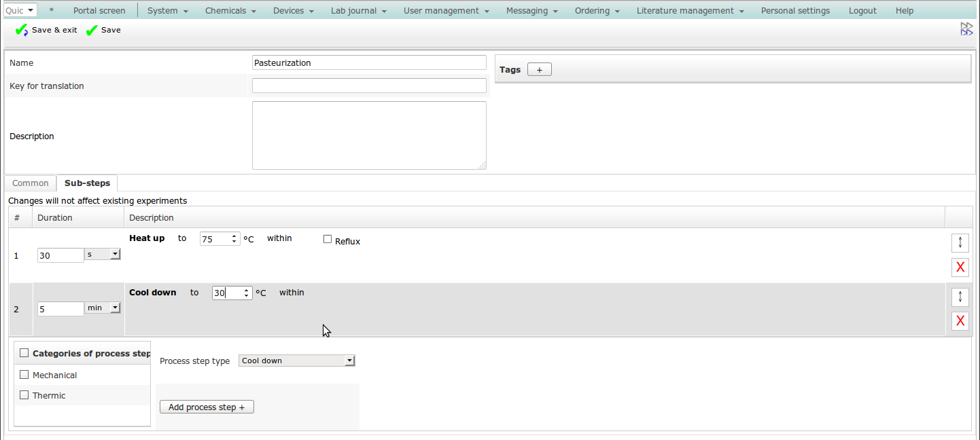The image size is (980, 440).
Task: Click the Heat up temperature spinner arrows
Action: (234, 239)
